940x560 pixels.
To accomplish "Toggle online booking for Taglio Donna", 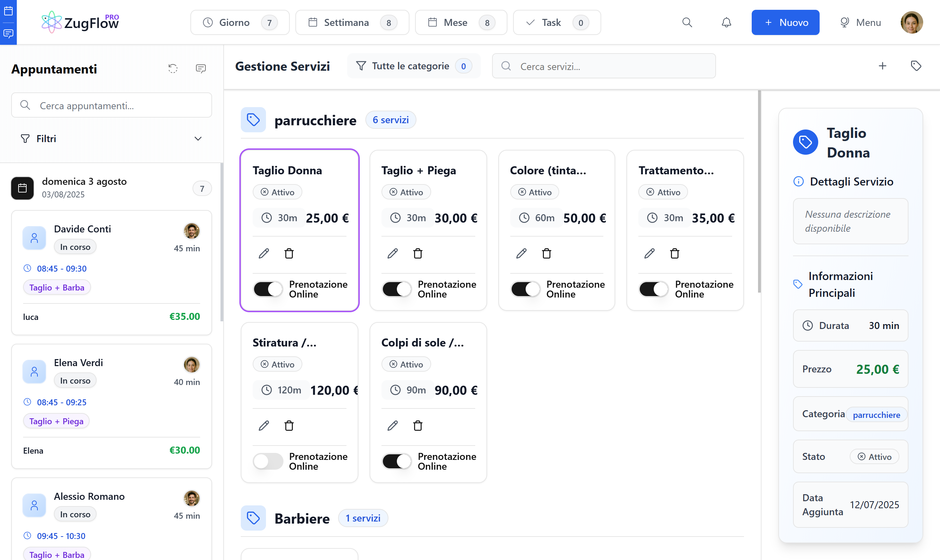I will coord(268,289).
